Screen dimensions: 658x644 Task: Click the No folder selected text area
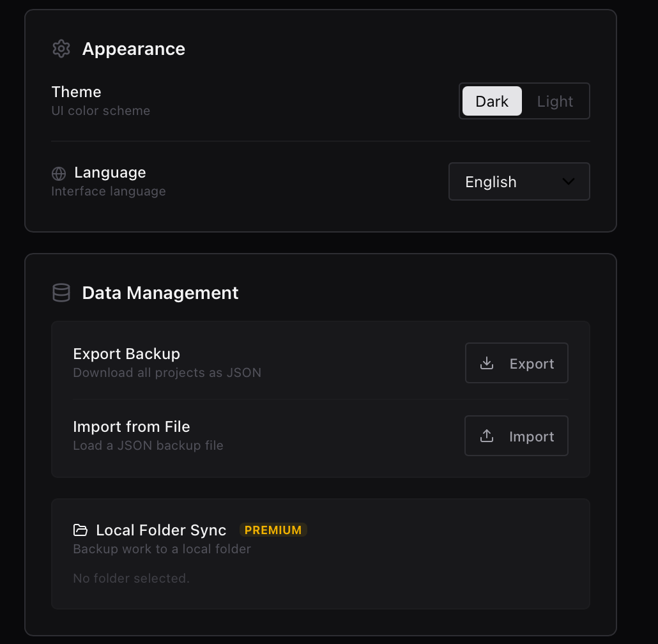pos(131,578)
